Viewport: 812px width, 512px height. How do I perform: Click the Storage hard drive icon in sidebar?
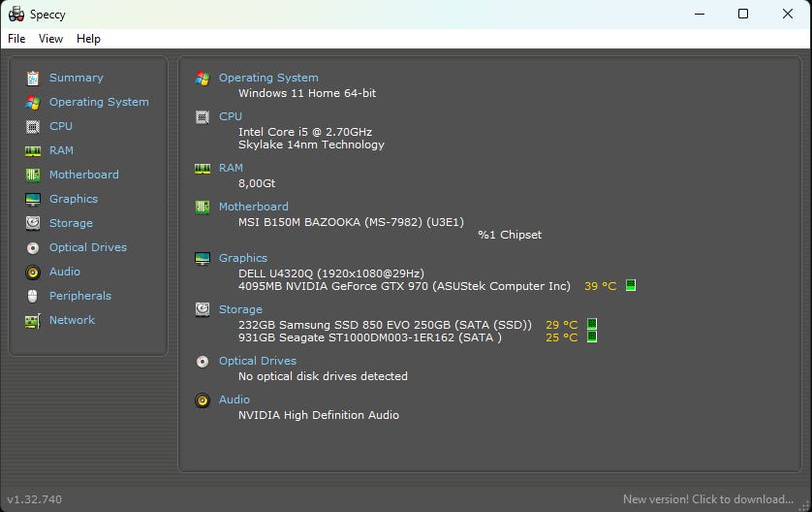33,223
